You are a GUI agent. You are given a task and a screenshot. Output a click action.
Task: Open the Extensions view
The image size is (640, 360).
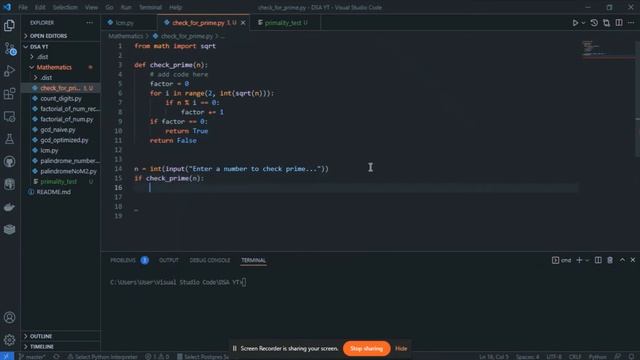pos(9,94)
